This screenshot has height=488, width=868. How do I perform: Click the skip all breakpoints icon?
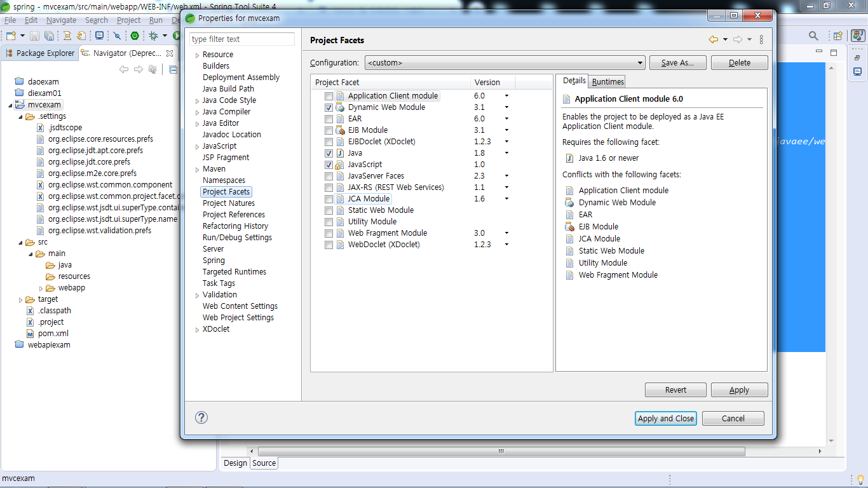[118, 36]
